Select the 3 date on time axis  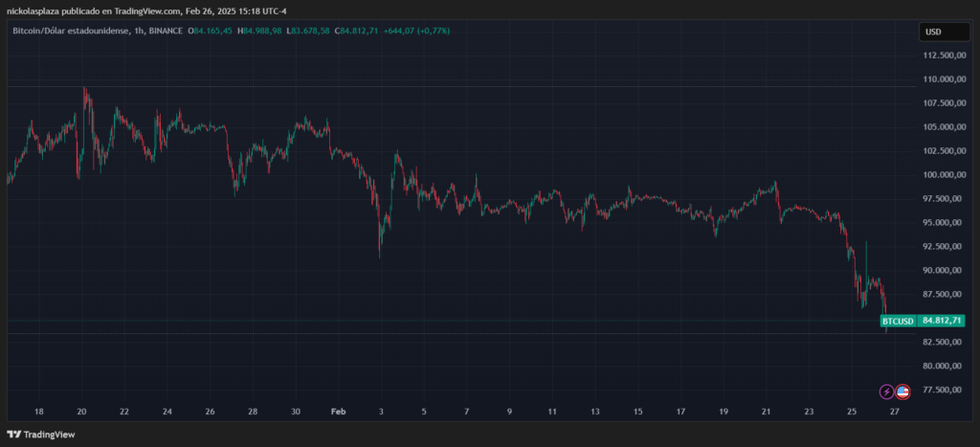(380, 412)
